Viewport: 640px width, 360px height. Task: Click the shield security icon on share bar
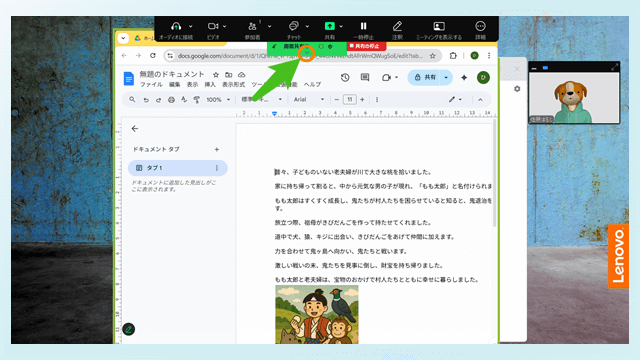pyautogui.click(x=330, y=47)
